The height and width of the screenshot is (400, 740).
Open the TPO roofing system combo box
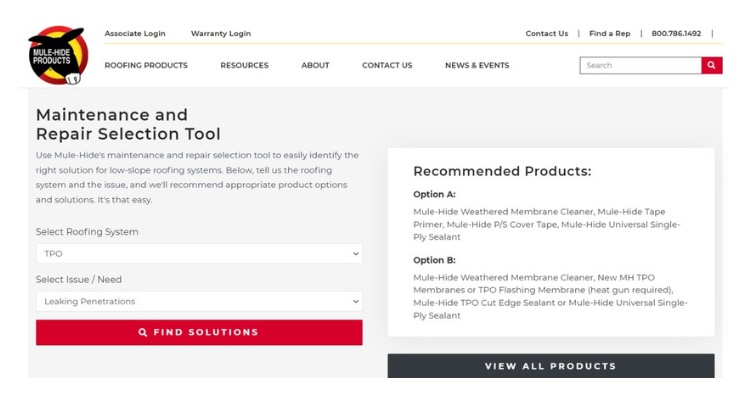(199, 254)
